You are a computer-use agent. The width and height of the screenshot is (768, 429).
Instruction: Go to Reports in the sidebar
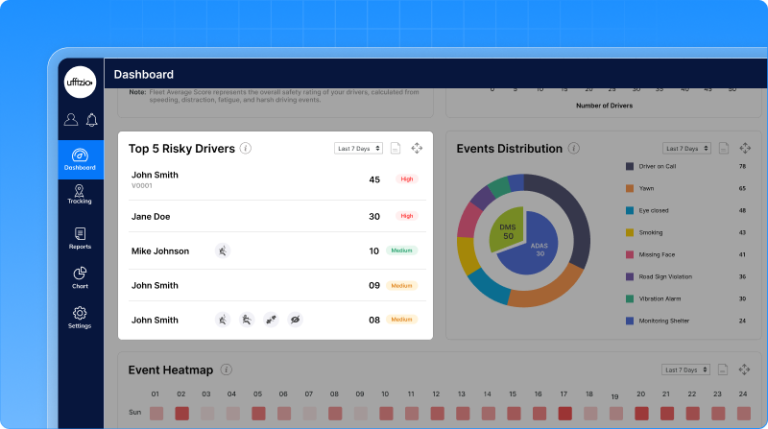80,238
